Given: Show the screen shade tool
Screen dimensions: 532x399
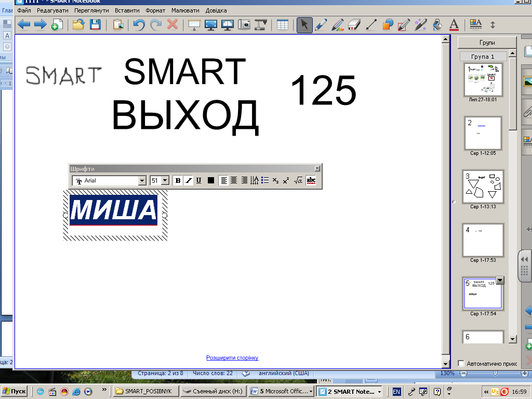Looking at the screenshot, I should click(x=194, y=24).
